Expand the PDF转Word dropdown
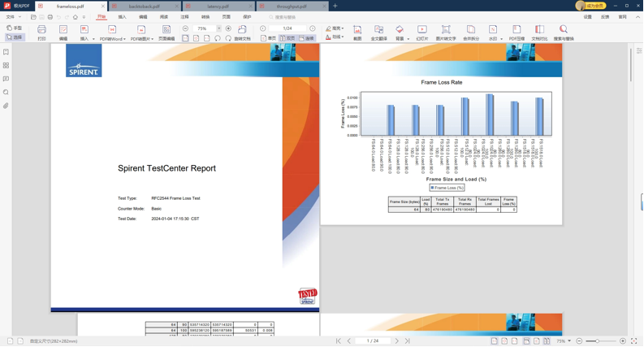The width and height of the screenshot is (644, 347). [x=124, y=39]
